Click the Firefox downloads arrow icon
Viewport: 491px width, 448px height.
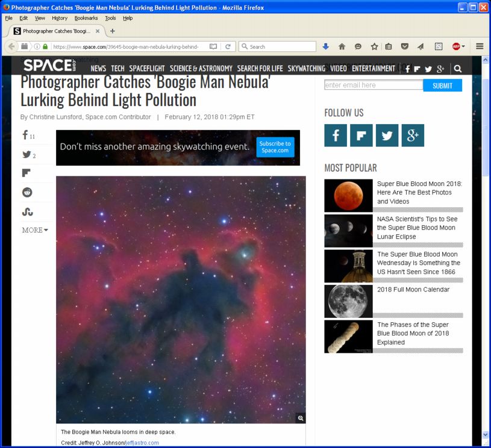326,46
